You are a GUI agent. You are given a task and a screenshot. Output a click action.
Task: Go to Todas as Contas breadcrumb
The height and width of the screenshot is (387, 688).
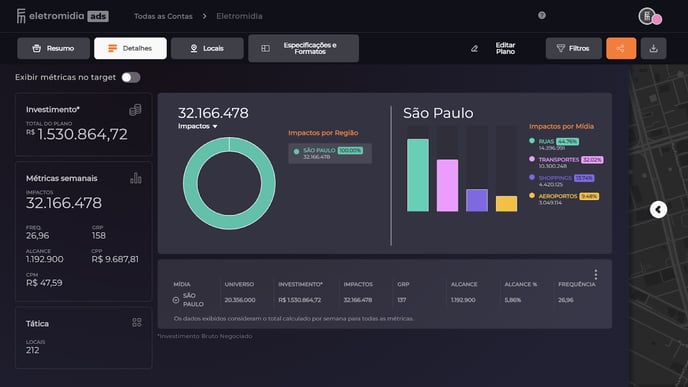click(163, 16)
